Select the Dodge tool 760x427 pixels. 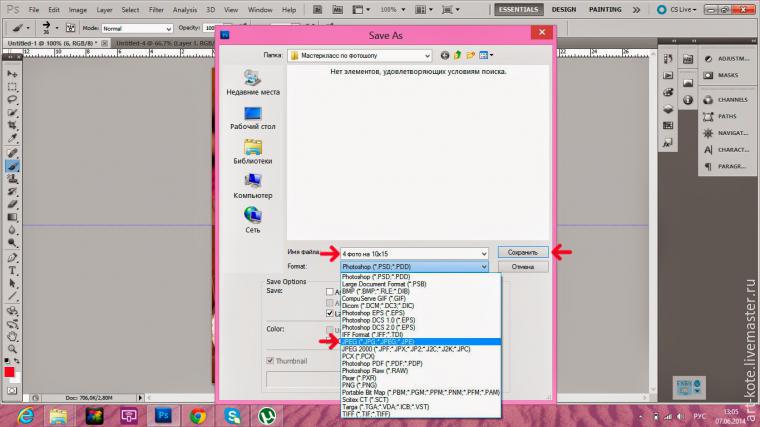[x=12, y=243]
